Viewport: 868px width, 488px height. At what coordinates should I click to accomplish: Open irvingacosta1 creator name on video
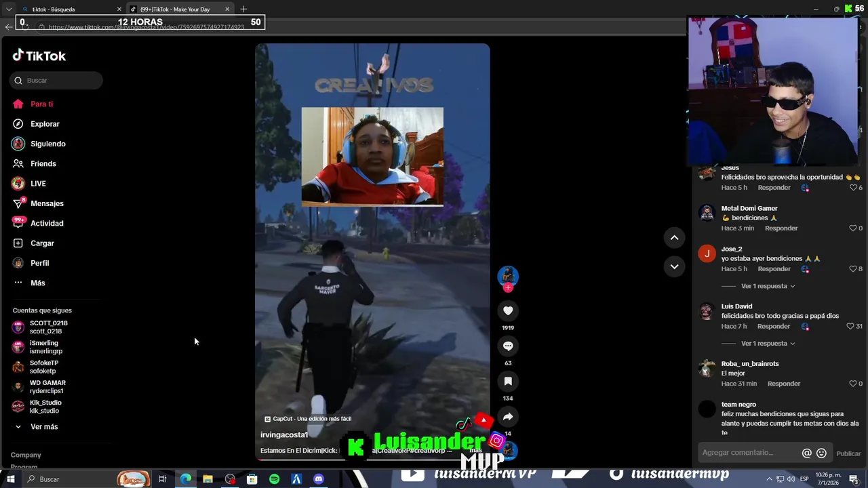pyautogui.click(x=284, y=435)
